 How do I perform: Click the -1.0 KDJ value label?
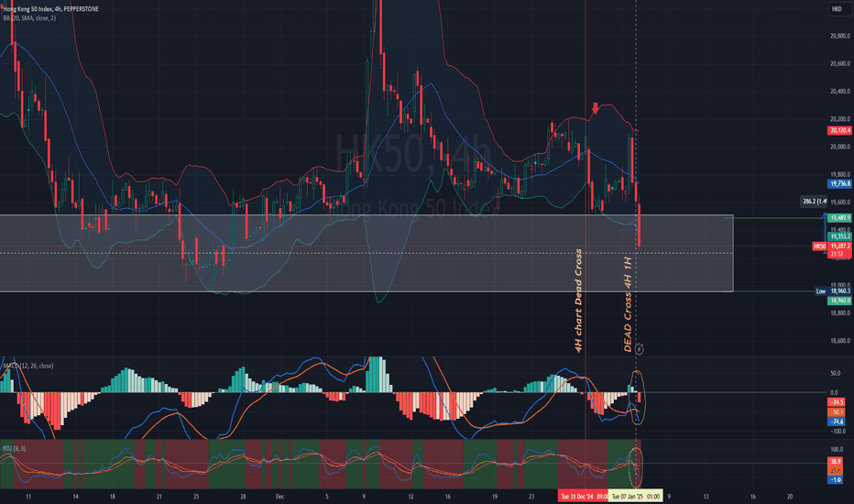pos(836,479)
